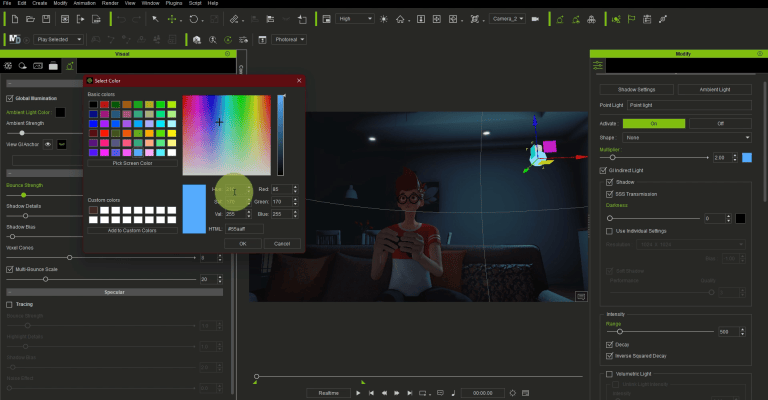Toggle SSS Transmission checkbox

tap(610, 194)
